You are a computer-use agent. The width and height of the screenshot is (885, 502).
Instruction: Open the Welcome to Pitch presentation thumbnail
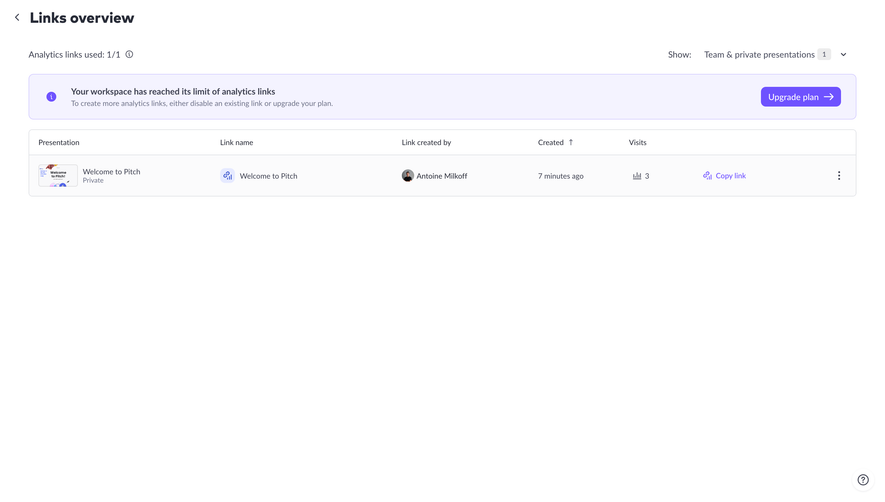click(58, 176)
